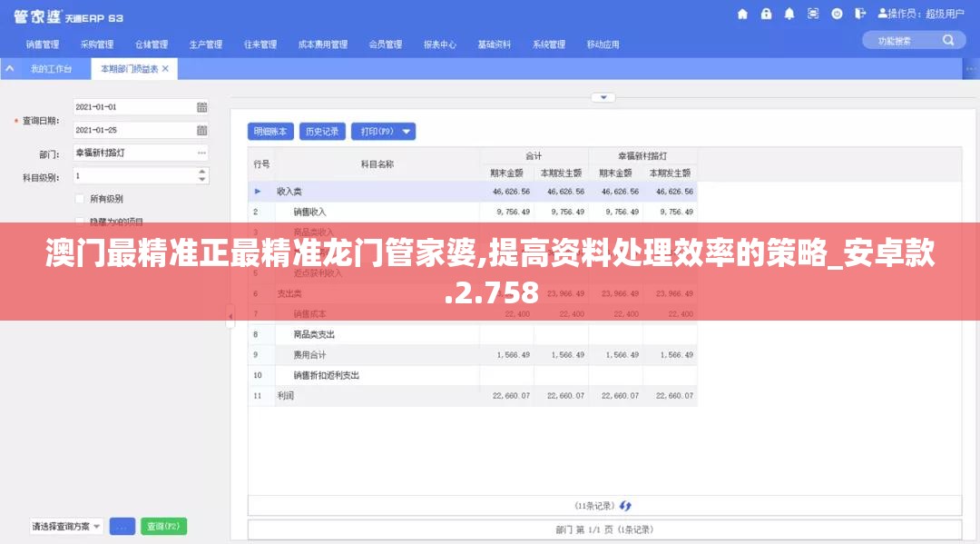Open the 成本费用管理 menu
Image resolution: width=980 pixels, height=544 pixels.
click(x=322, y=45)
